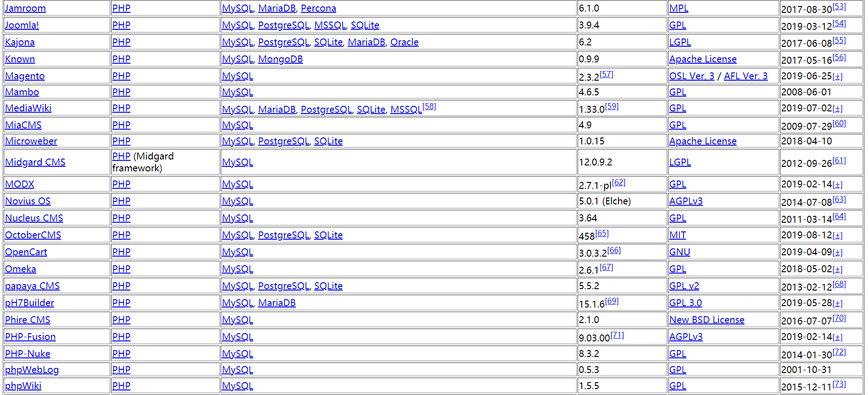The height and width of the screenshot is (395, 868).
Task: Click the OSL Ver. 3 license link
Action: [692, 76]
